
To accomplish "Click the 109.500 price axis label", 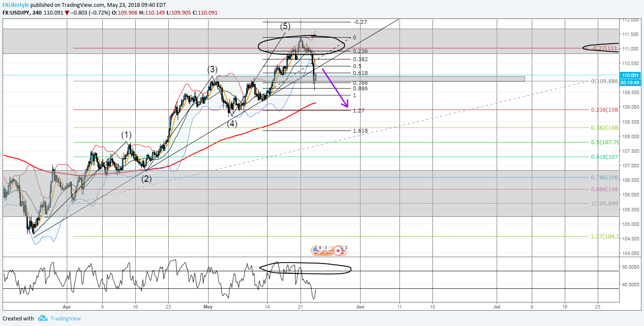I will [x=630, y=92].
